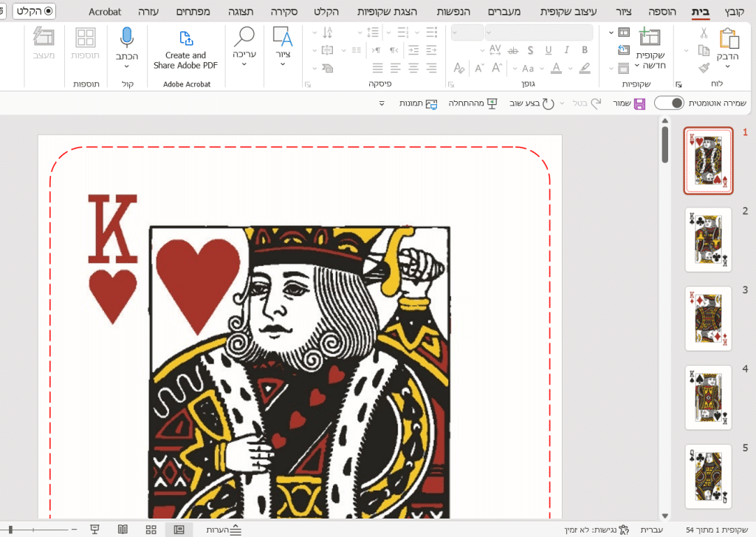Click the Character Spacing AV icon
The height and width of the screenshot is (537, 756).
[495, 49]
